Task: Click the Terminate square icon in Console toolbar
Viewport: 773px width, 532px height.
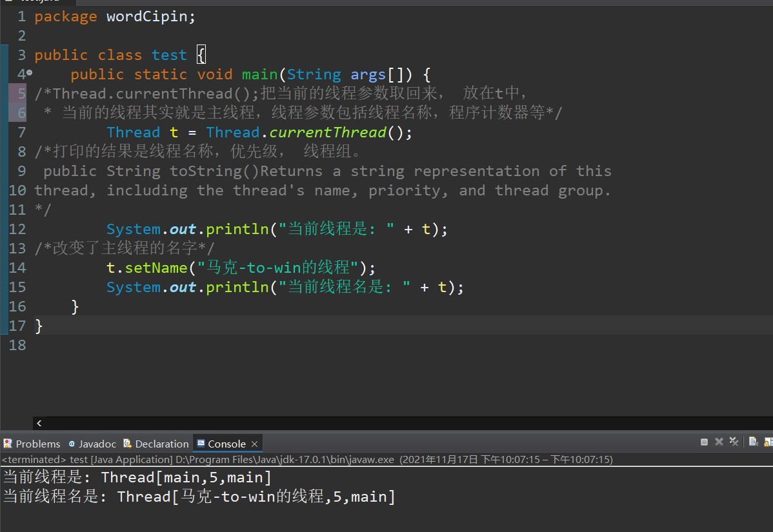Action: [x=704, y=442]
